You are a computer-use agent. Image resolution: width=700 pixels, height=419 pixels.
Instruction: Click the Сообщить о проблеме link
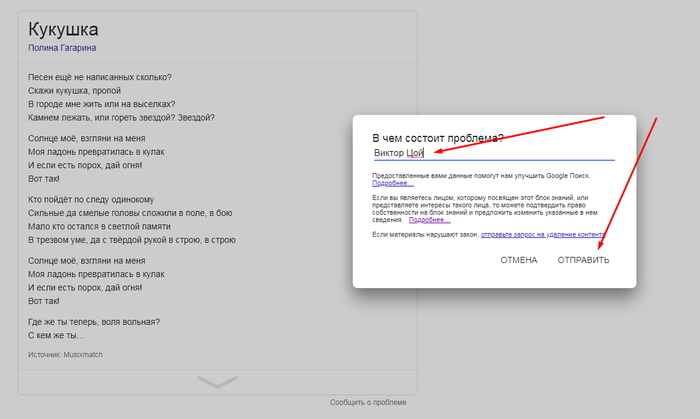pos(368,402)
